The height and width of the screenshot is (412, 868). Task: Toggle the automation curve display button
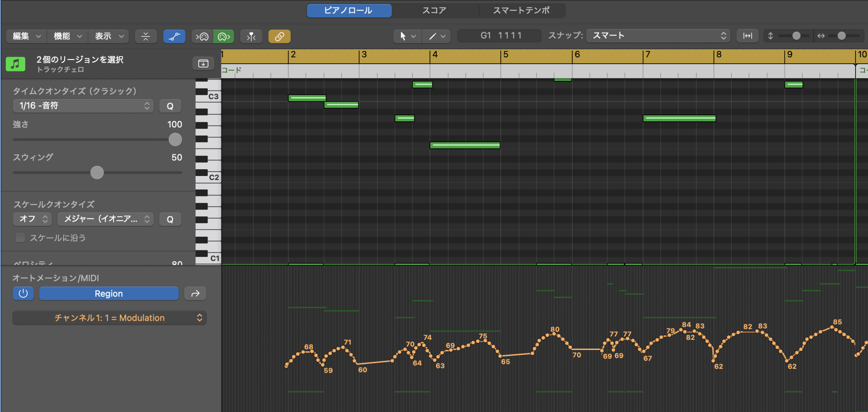174,36
